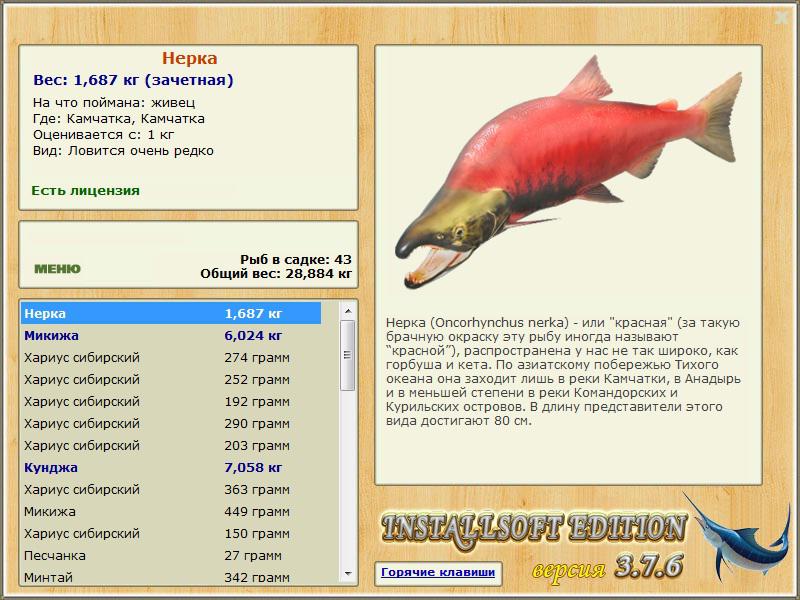The height and width of the screenshot is (600, 800).
Task: Open the МЕНЮ button
Action: coord(57,269)
